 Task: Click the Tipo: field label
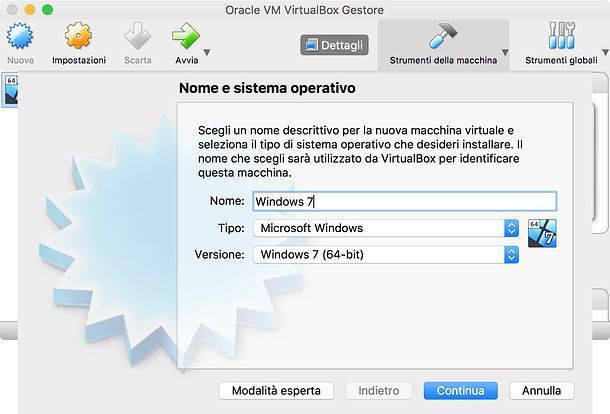click(x=231, y=228)
